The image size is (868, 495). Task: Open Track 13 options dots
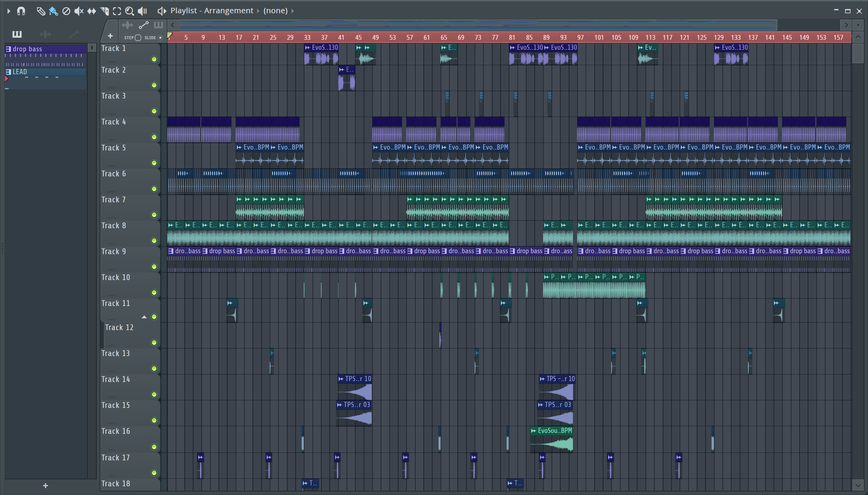(112, 371)
